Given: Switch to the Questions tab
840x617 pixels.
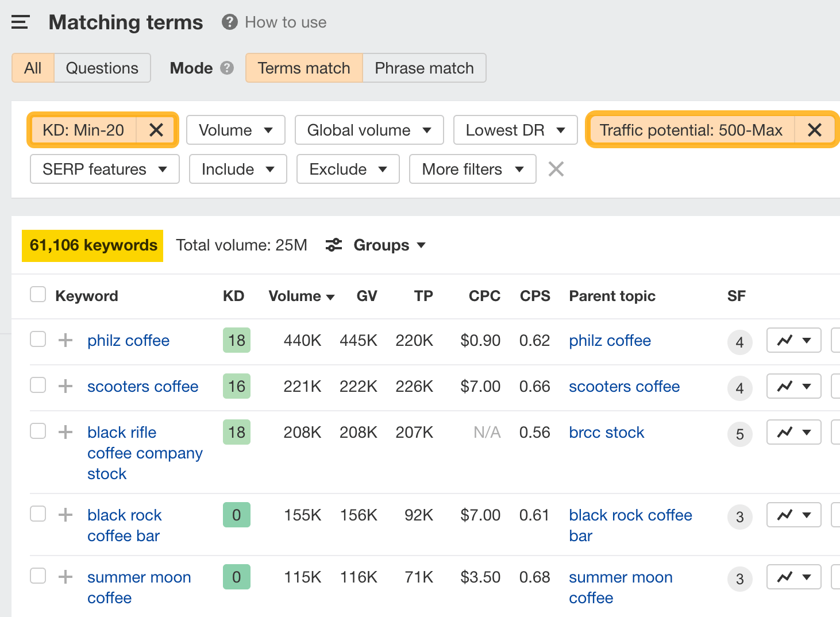Looking at the screenshot, I should pos(102,68).
